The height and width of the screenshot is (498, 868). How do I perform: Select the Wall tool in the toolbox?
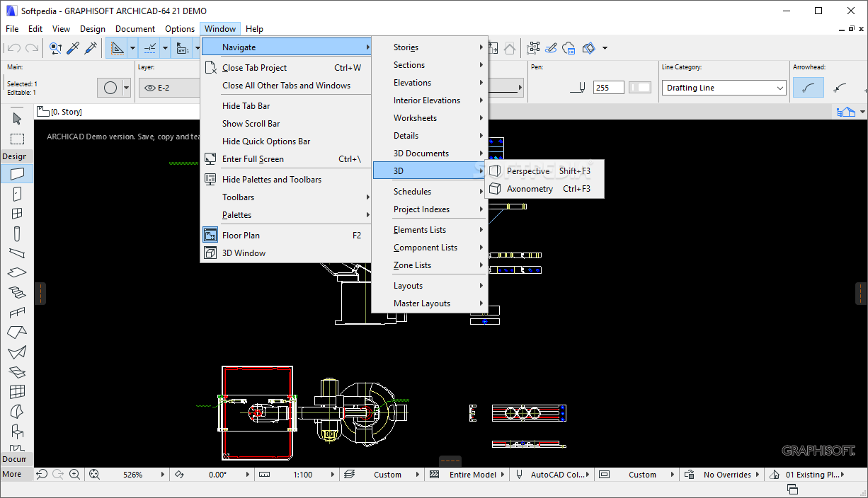pyautogui.click(x=17, y=173)
